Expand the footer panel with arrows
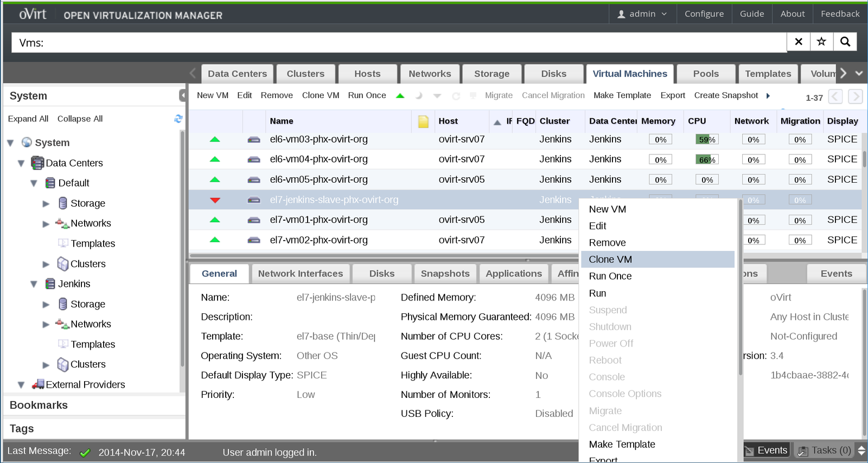The height and width of the screenshot is (463, 868). coord(861,451)
